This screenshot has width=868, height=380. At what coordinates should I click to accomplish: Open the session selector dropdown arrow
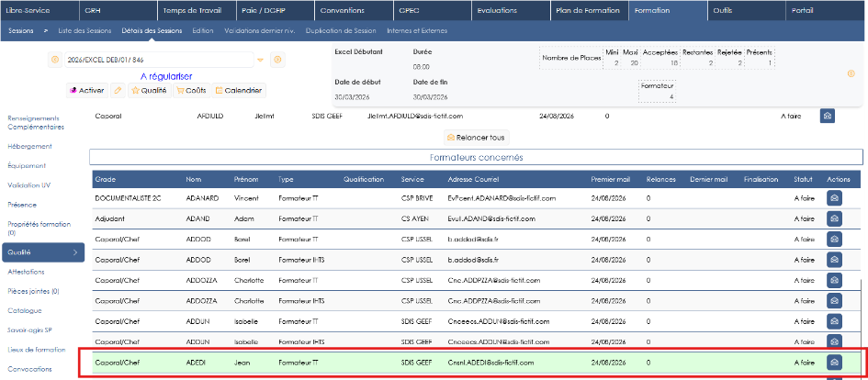tap(260, 60)
